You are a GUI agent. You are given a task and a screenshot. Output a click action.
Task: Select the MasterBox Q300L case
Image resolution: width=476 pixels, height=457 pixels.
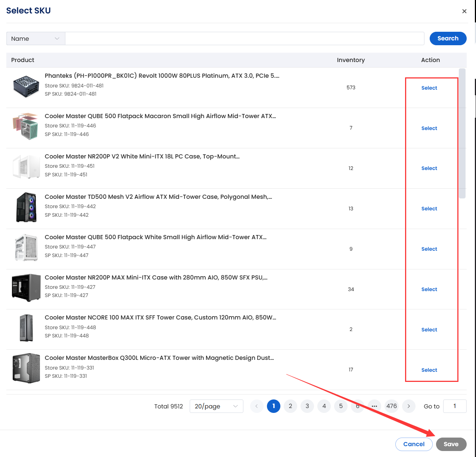[429, 370]
